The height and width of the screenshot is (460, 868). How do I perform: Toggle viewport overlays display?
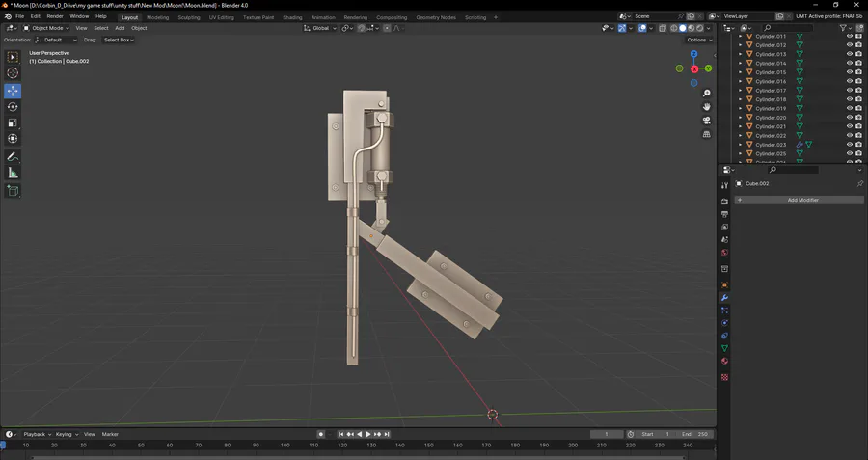[642, 28]
